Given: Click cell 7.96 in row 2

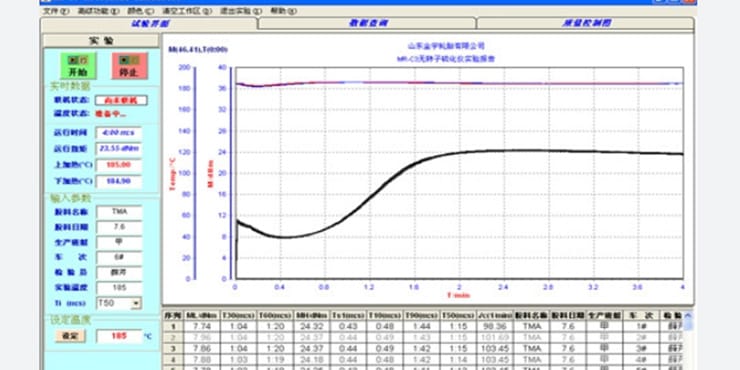Looking at the screenshot, I should point(202,337).
